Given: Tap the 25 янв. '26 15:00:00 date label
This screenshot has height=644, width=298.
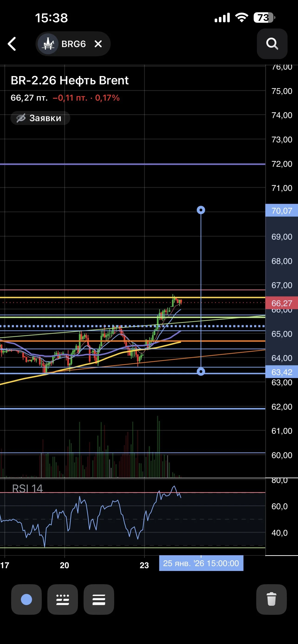Looking at the screenshot, I should 201,563.
